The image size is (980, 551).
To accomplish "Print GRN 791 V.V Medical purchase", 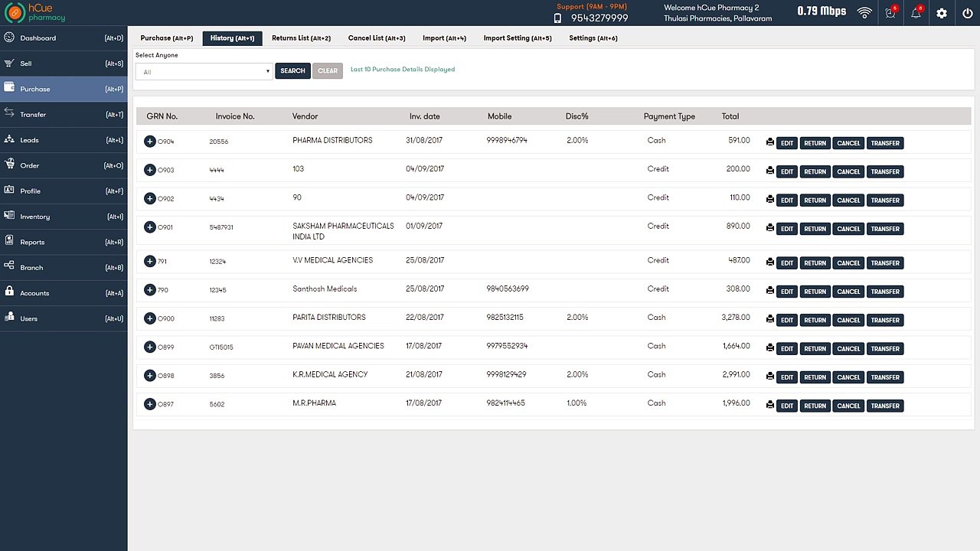I will [x=770, y=263].
